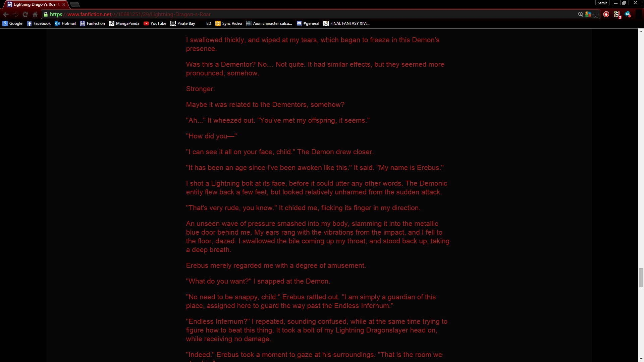Close the Lightning Dragon's Roar tab

[64, 5]
